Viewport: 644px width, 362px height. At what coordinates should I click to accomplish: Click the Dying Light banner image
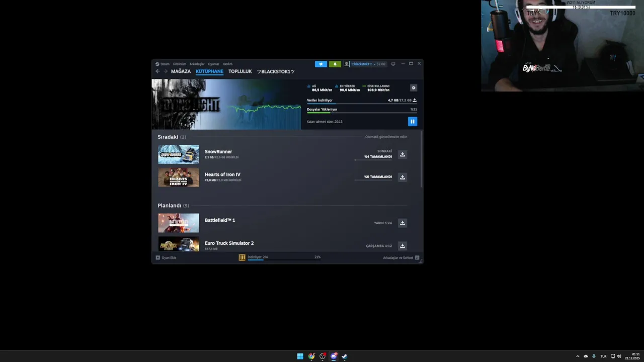pyautogui.click(x=226, y=104)
